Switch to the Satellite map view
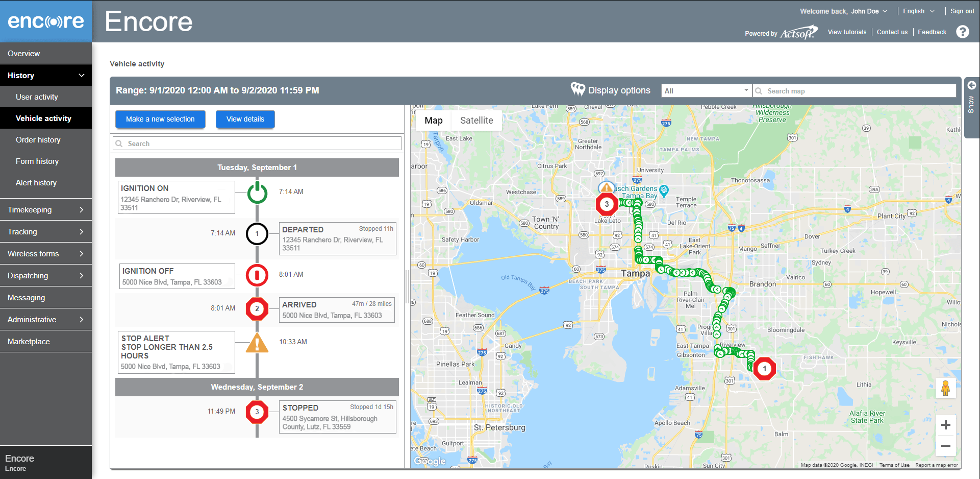This screenshot has height=479, width=980. pyautogui.click(x=476, y=121)
